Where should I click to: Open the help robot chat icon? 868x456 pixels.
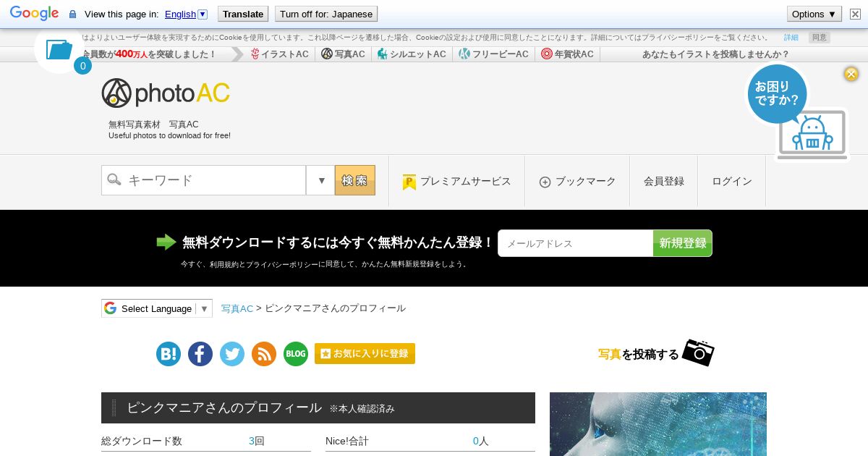click(x=812, y=135)
